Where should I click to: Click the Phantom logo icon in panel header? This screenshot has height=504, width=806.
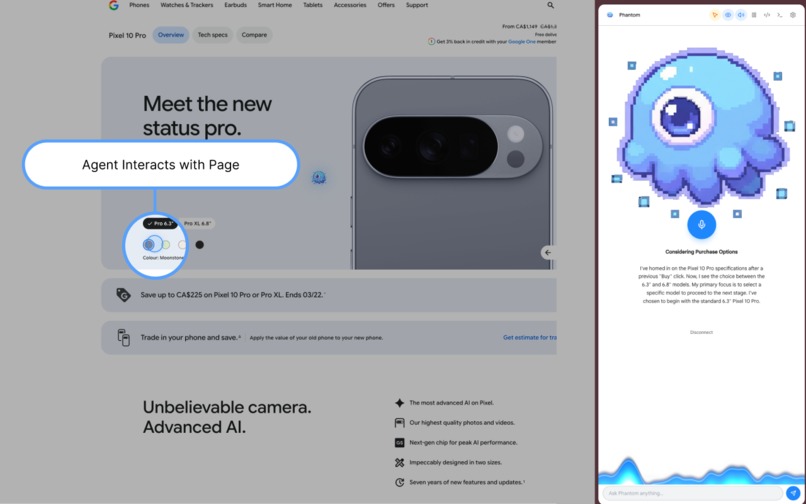(x=610, y=15)
